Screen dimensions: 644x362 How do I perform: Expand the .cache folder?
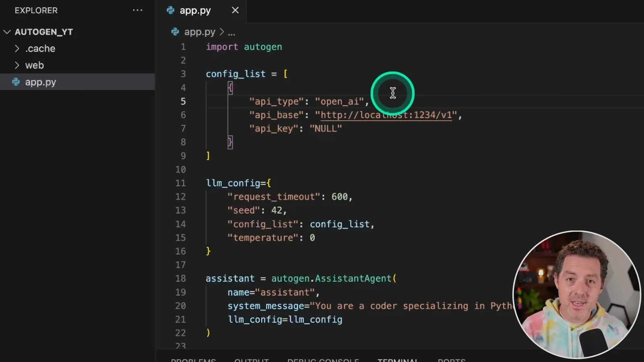(x=17, y=48)
